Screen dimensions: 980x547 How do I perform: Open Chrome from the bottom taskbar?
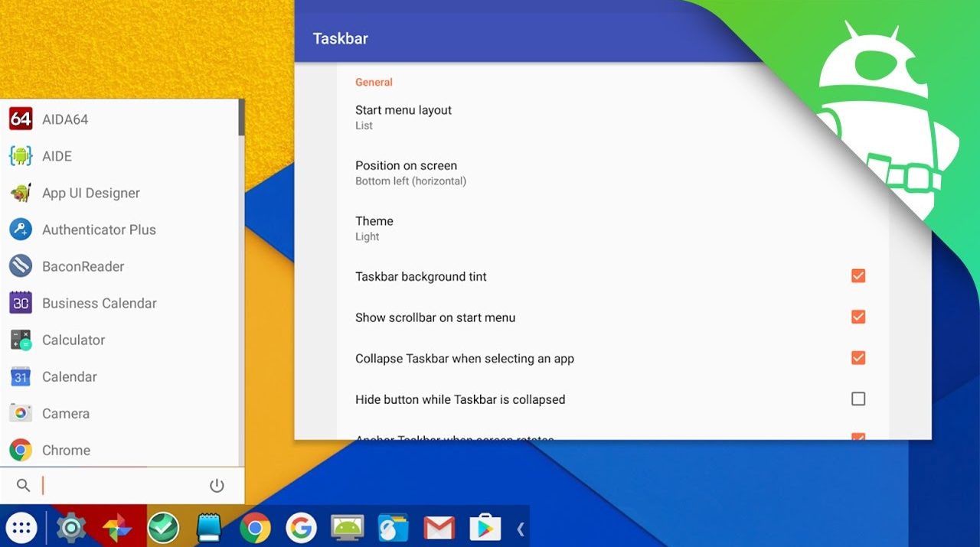[255, 527]
